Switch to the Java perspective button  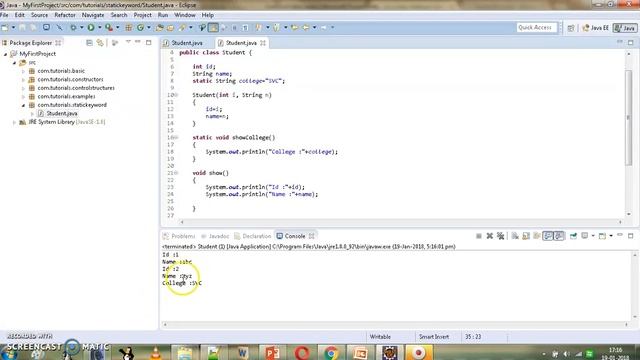[625, 28]
